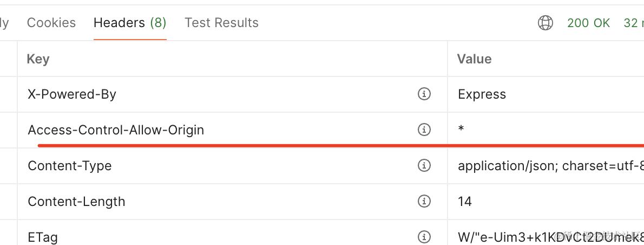Viewport: 644px width, 245px height.
Task: Switch to Test Results tab
Action: point(221,23)
